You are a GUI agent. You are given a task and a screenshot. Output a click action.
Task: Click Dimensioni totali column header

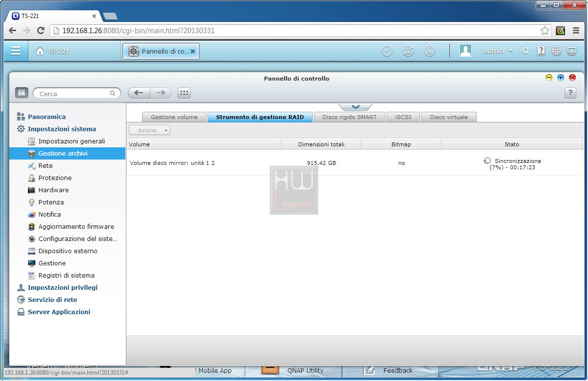pyautogui.click(x=321, y=144)
